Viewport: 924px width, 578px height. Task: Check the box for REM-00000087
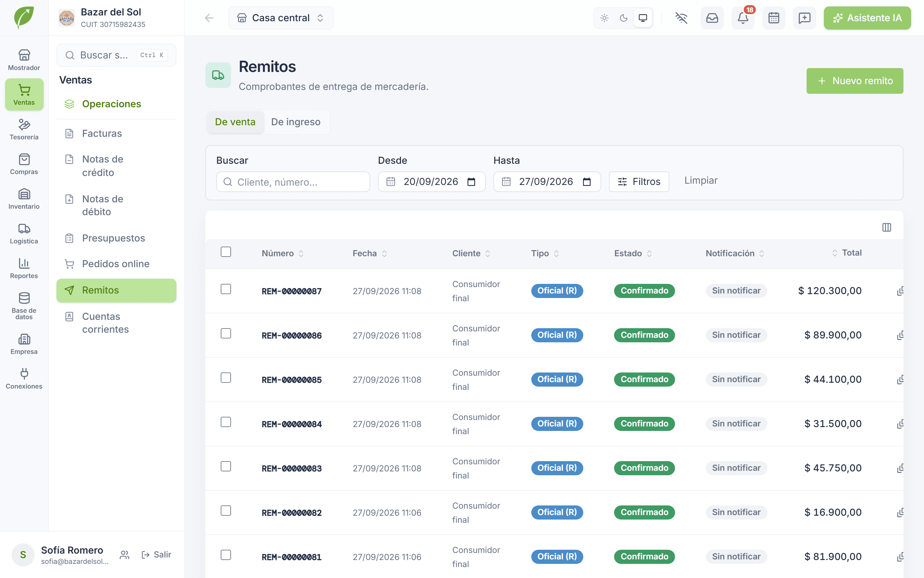pos(226,289)
